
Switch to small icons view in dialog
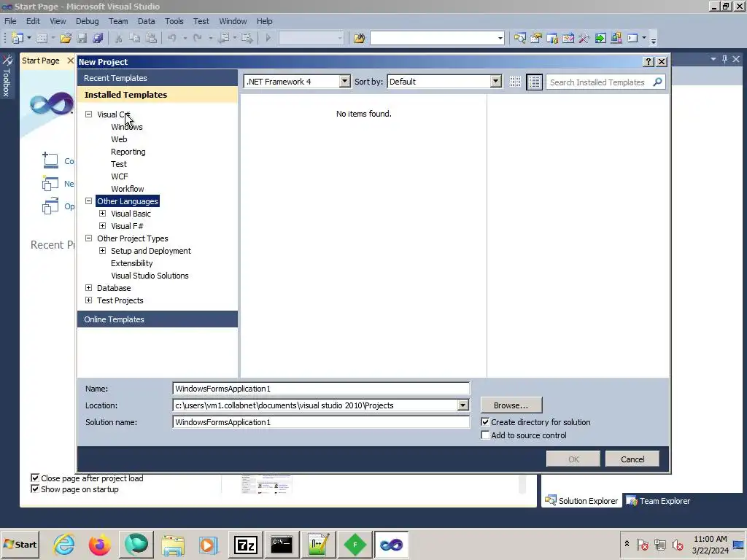pyautogui.click(x=515, y=82)
